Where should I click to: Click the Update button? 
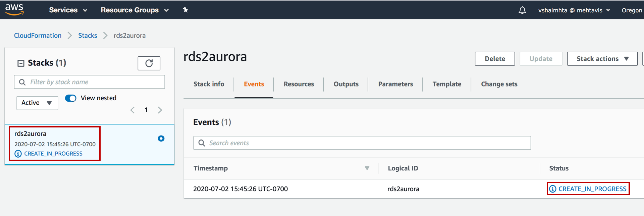pyautogui.click(x=541, y=59)
